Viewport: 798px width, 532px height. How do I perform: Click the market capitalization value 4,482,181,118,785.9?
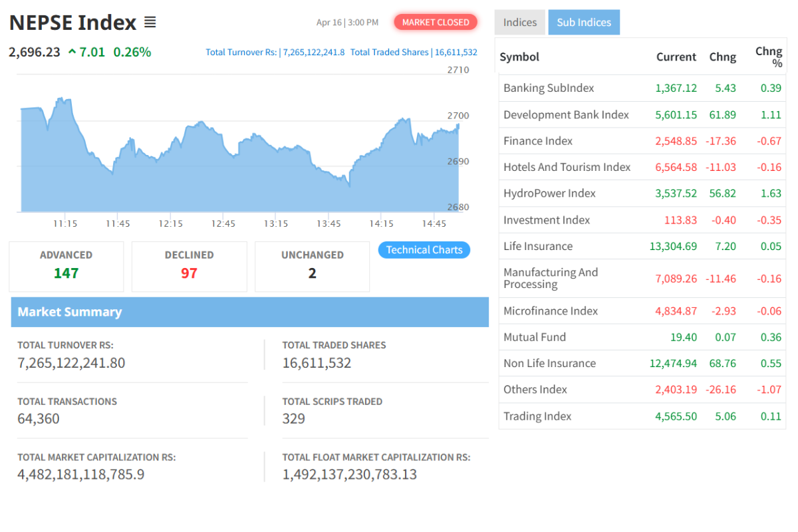click(x=81, y=475)
